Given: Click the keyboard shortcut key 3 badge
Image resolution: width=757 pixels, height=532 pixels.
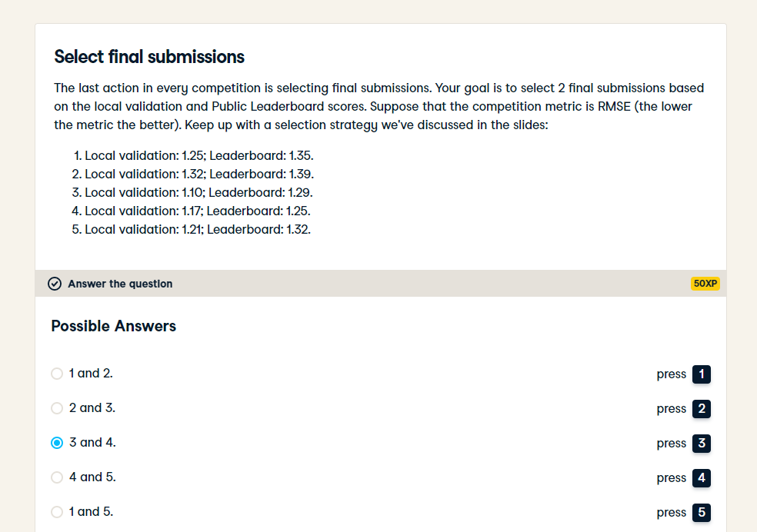Looking at the screenshot, I should (702, 444).
